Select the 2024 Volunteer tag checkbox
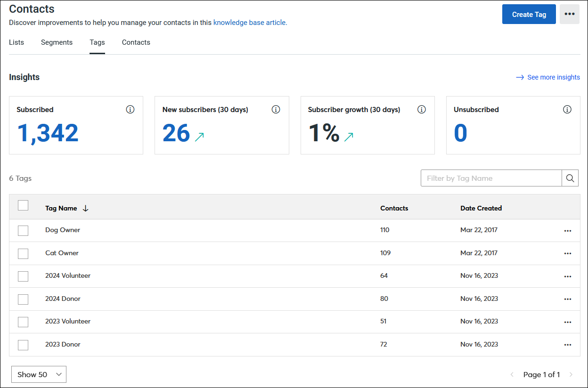This screenshot has width=588, height=388. pyautogui.click(x=23, y=276)
